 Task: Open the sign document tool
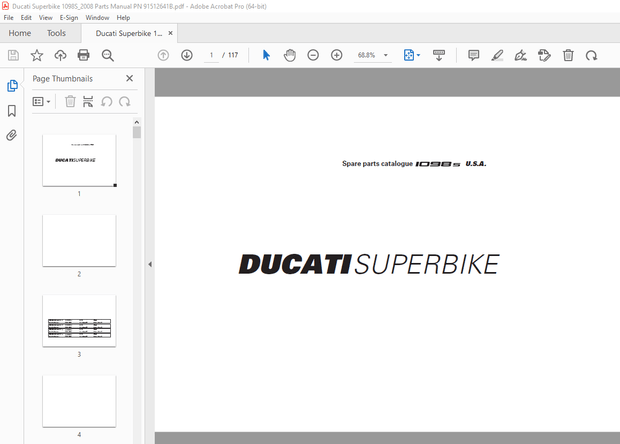[x=520, y=55]
